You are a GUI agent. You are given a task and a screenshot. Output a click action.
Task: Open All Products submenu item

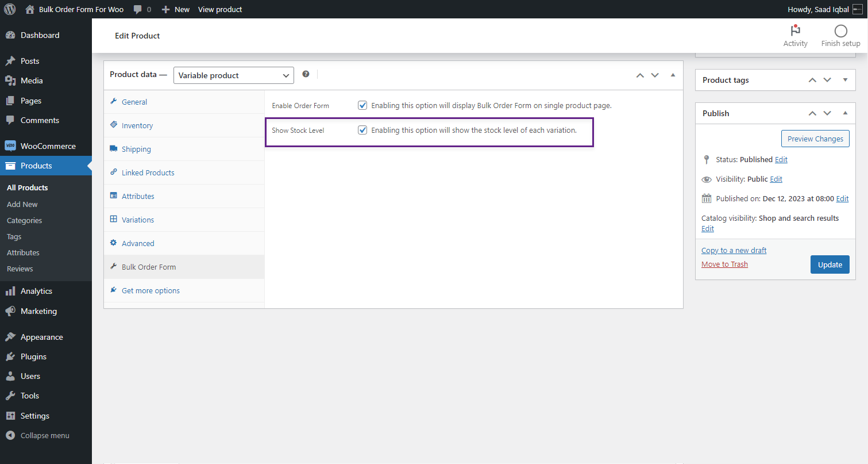[27, 187]
